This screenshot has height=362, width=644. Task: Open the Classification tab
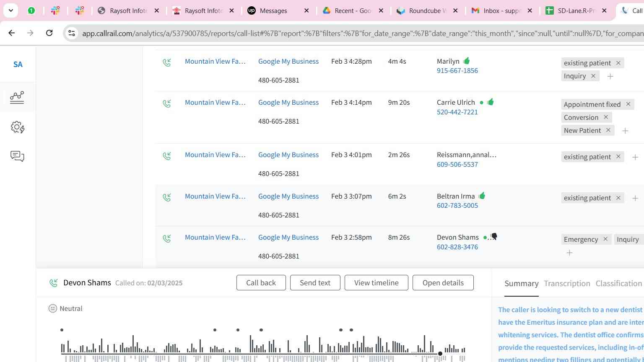[619, 284]
